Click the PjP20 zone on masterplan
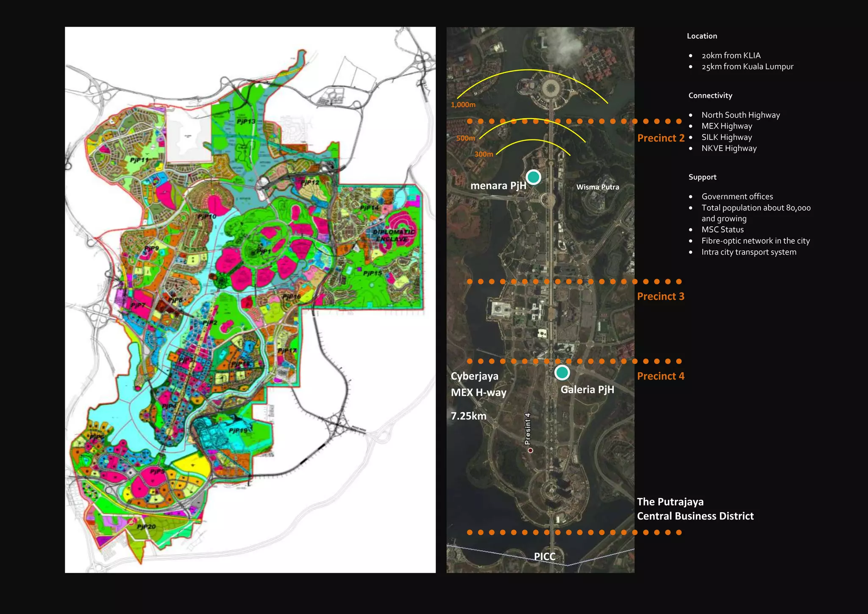This screenshot has height=614, width=868. click(x=146, y=527)
